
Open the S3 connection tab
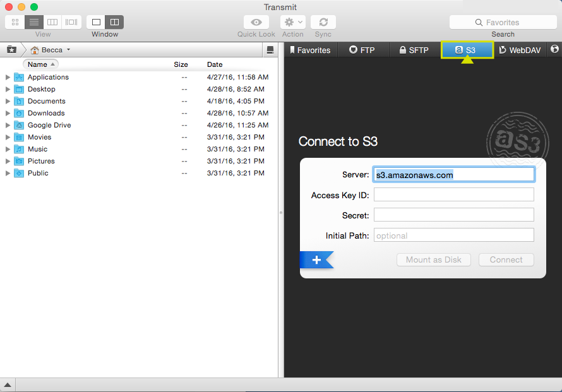point(467,50)
